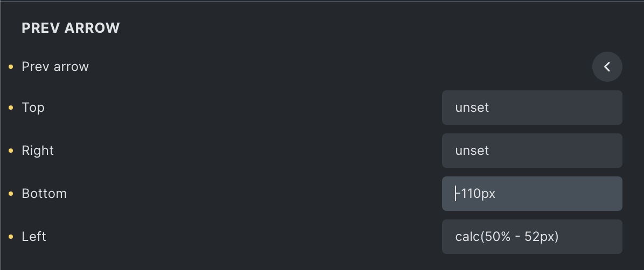Open the Prev arrow icon picker

[607, 67]
